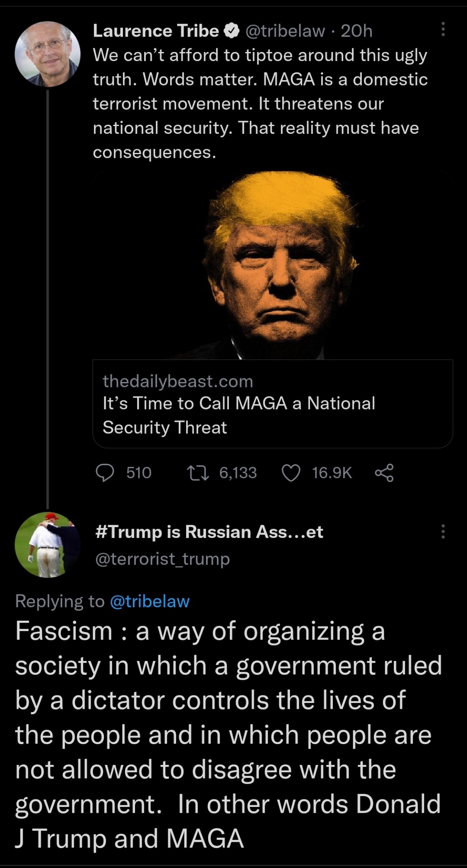Click the 6,133 retweet count
467x868 pixels.
(x=238, y=473)
